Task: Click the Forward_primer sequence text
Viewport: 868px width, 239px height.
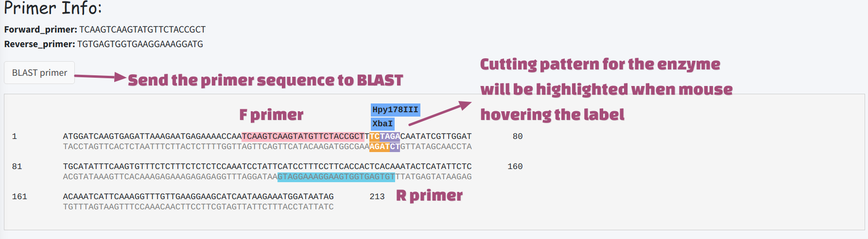Action: (142, 30)
